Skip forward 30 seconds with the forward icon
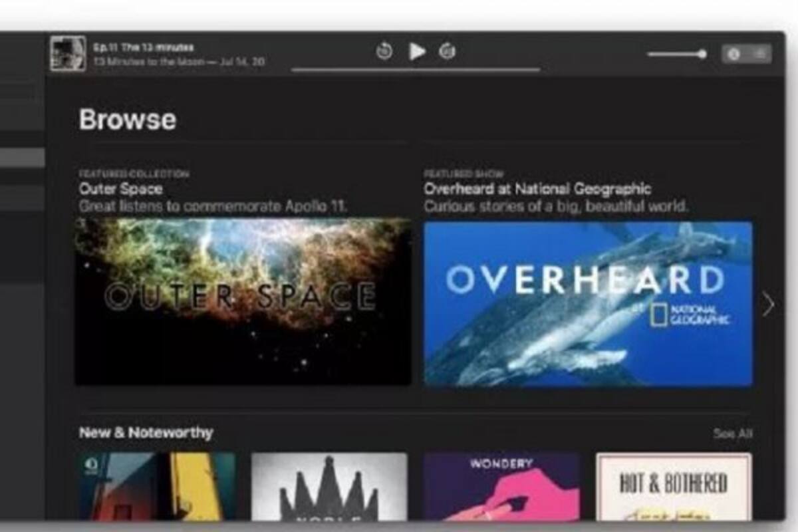 [448, 51]
